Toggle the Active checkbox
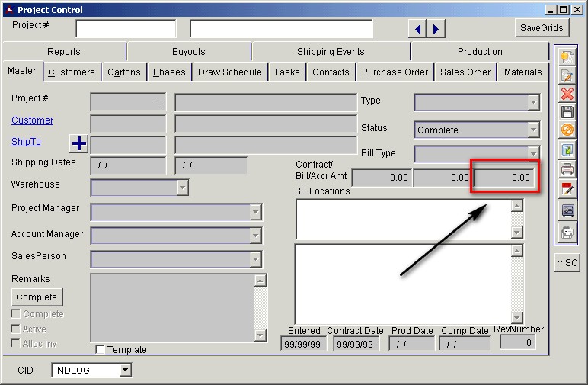 pos(16,329)
